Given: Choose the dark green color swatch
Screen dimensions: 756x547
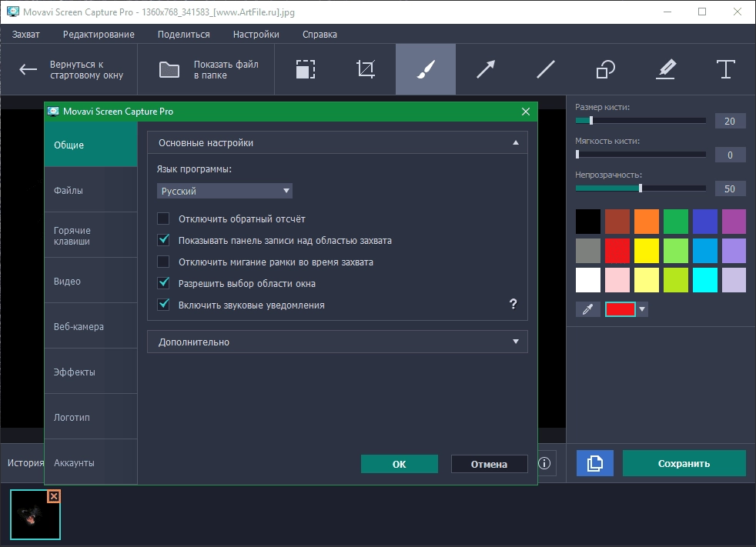Looking at the screenshot, I should (x=675, y=222).
